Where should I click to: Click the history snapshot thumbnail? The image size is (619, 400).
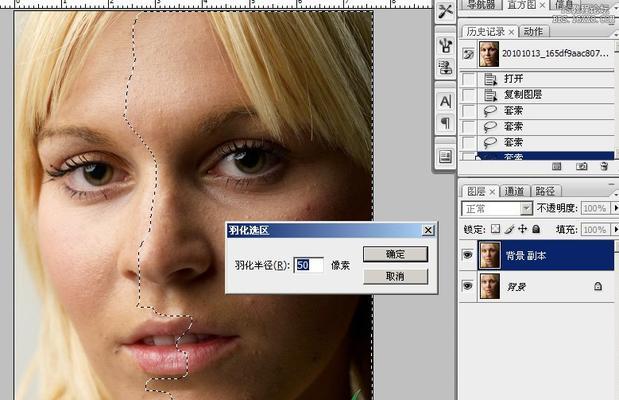(x=489, y=54)
